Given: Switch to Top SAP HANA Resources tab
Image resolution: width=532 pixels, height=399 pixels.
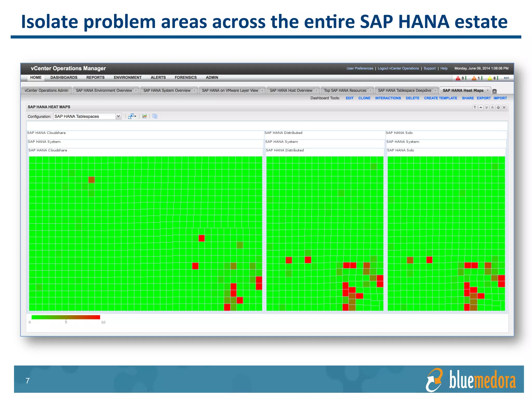Looking at the screenshot, I should [x=345, y=90].
